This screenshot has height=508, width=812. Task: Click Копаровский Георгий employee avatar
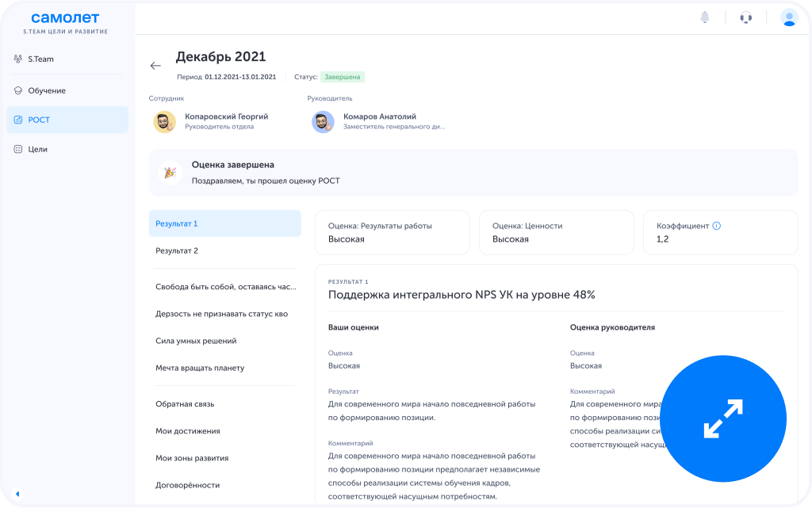tap(164, 121)
